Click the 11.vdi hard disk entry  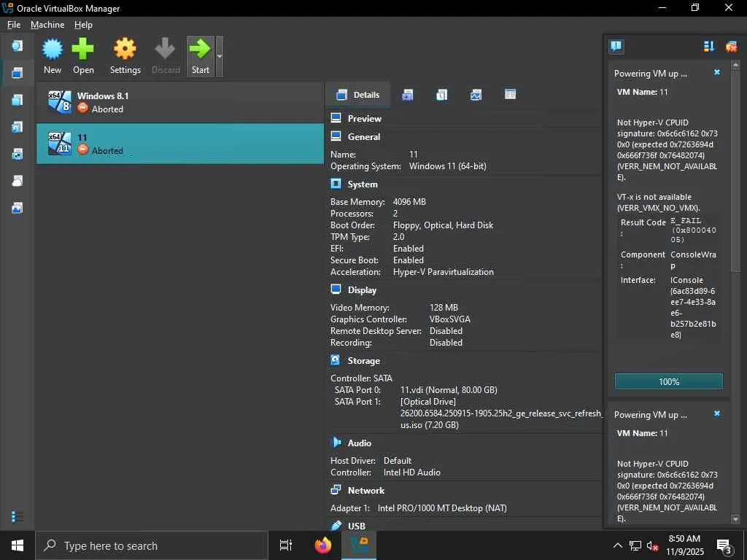449,390
